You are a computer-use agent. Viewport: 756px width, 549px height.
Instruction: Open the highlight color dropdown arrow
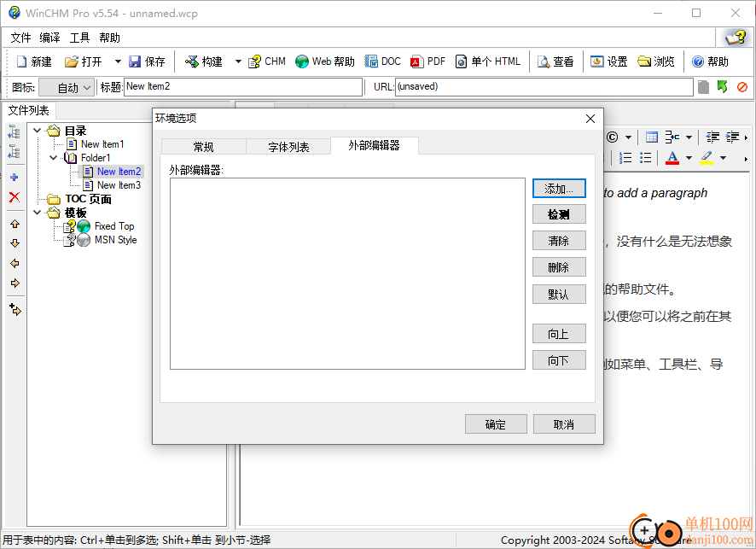pyautogui.click(x=723, y=158)
